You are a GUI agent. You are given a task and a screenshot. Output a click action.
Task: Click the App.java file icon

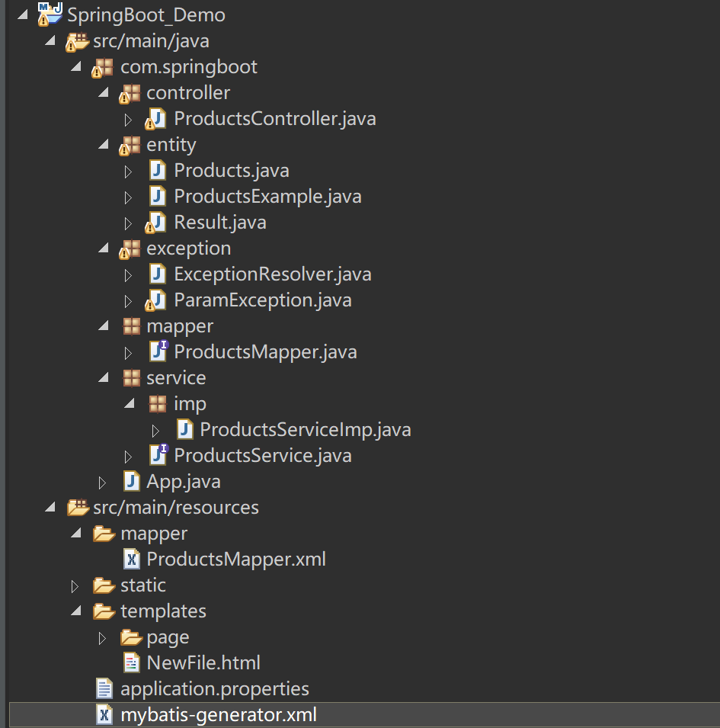click(x=132, y=482)
